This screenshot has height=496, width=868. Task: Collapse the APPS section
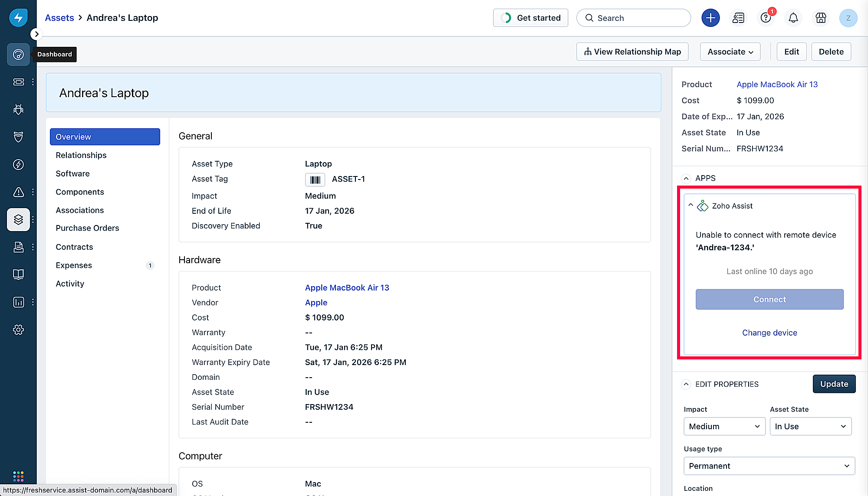point(686,178)
